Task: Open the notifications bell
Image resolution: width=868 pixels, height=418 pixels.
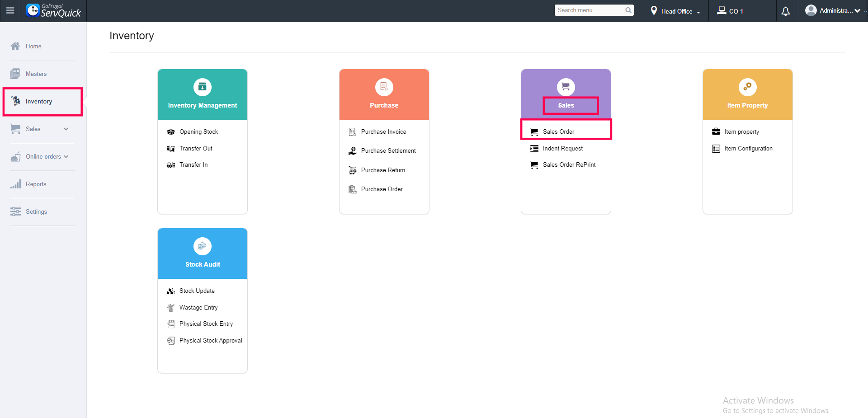Action: [786, 11]
